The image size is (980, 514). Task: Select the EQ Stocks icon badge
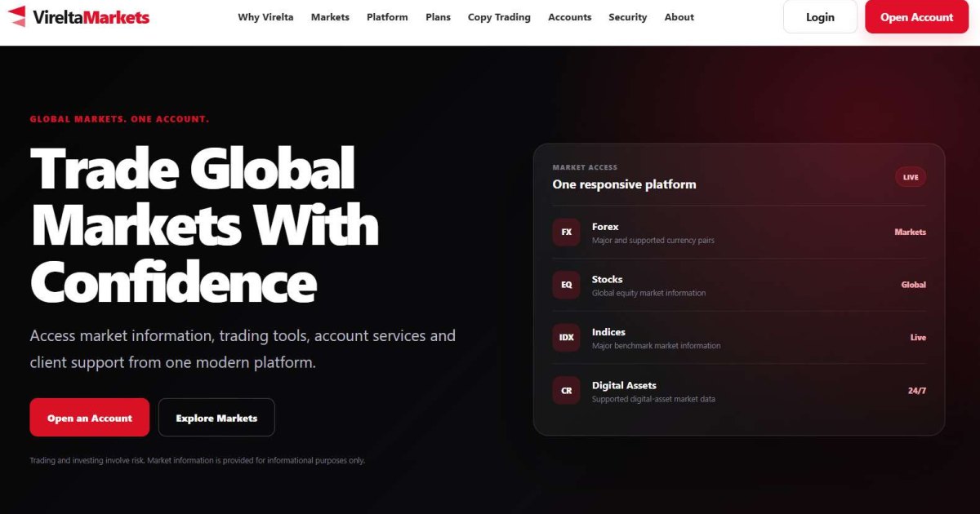click(566, 285)
